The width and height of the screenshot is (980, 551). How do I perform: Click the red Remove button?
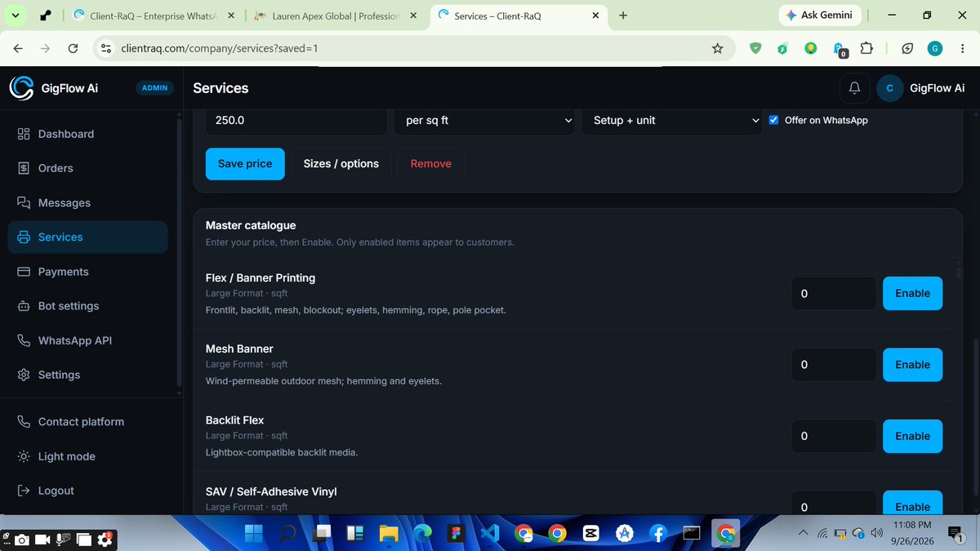pyautogui.click(x=431, y=163)
